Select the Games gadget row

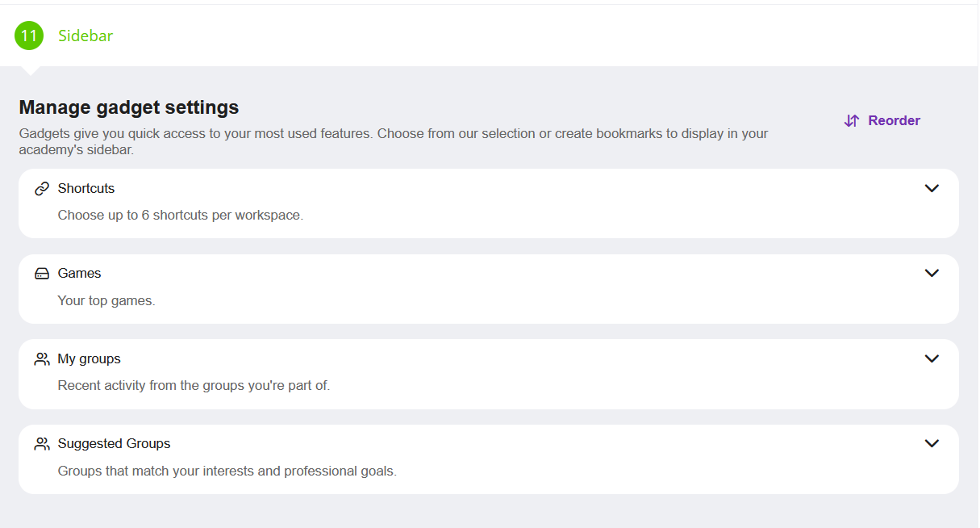[x=79, y=273]
